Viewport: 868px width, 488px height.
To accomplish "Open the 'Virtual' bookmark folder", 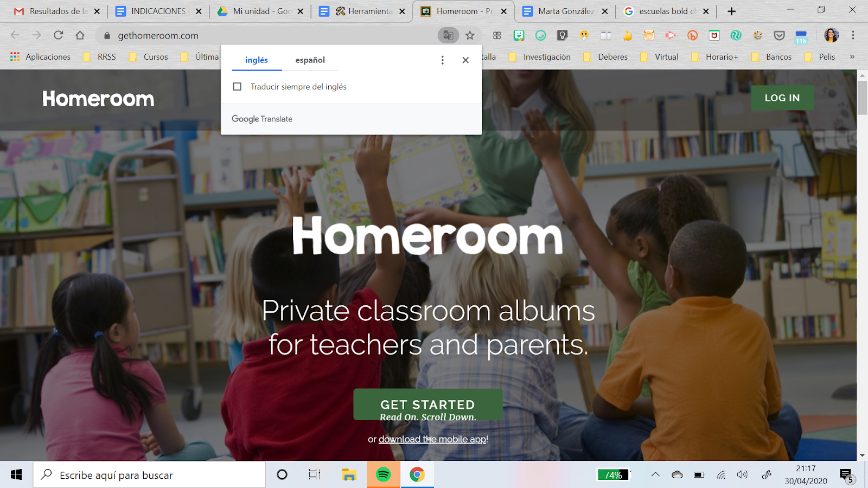I will pyautogui.click(x=660, y=56).
